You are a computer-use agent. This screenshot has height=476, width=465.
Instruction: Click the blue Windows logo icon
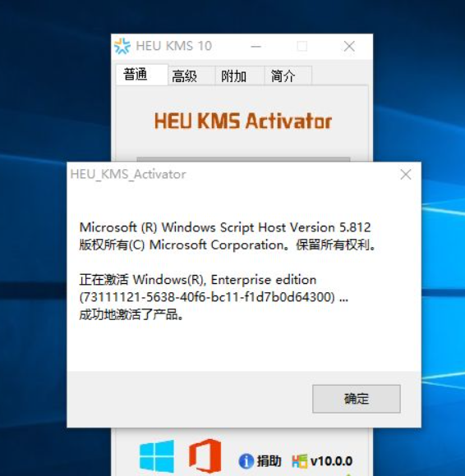click(x=157, y=456)
